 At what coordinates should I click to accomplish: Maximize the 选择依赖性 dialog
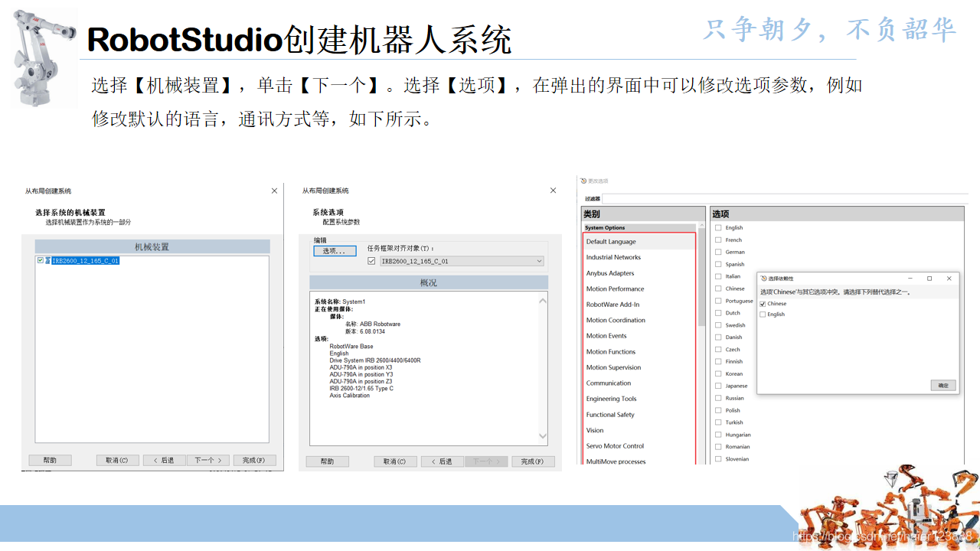click(929, 279)
